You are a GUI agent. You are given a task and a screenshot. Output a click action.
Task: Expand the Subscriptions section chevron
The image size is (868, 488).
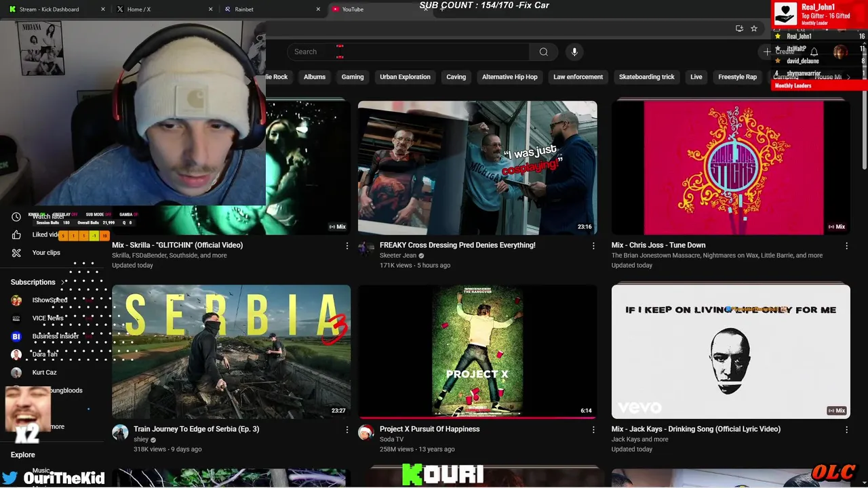click(x=63, y=282)
